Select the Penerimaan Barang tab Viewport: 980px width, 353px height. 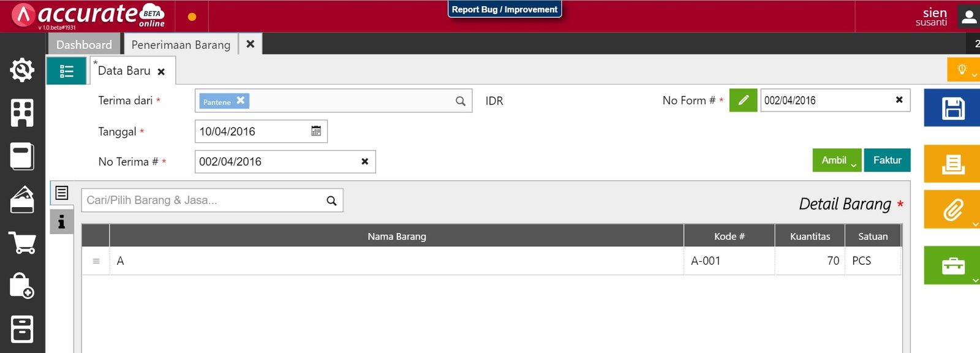181,45
